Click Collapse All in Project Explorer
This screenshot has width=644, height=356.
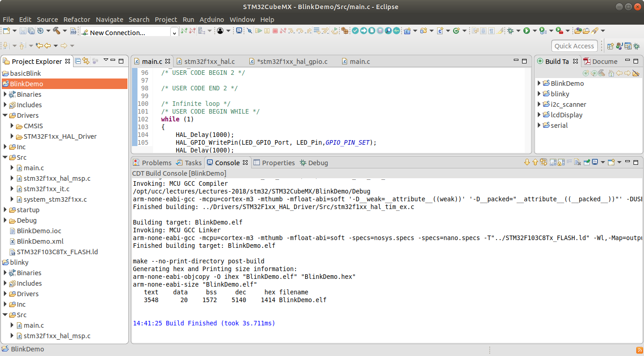tap(78, 61)
